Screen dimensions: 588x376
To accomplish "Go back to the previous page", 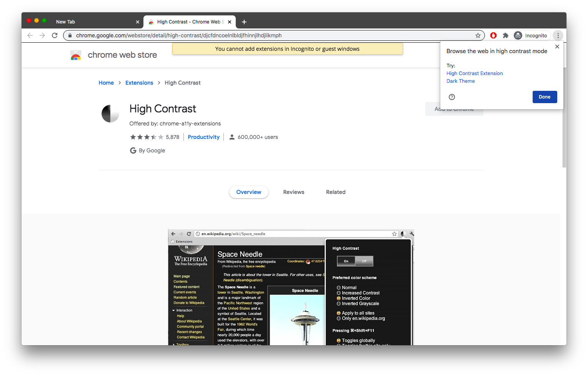I will pyautogui.click(x=30, y=35).
